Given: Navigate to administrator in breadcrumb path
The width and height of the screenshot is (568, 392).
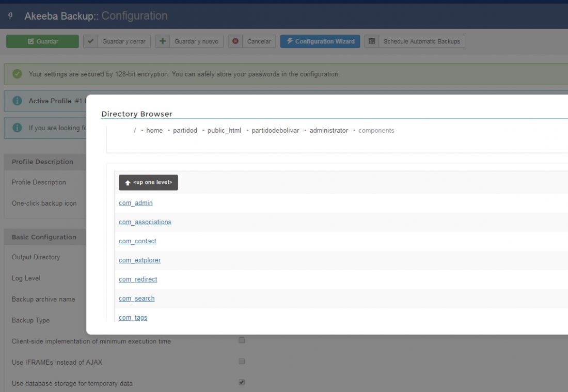Looking at the screenshot, I should coord(328,131).
